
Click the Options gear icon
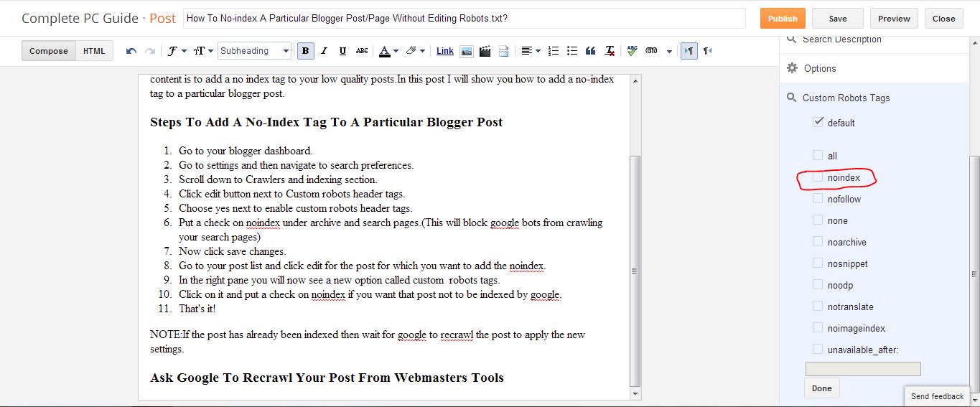792,68
